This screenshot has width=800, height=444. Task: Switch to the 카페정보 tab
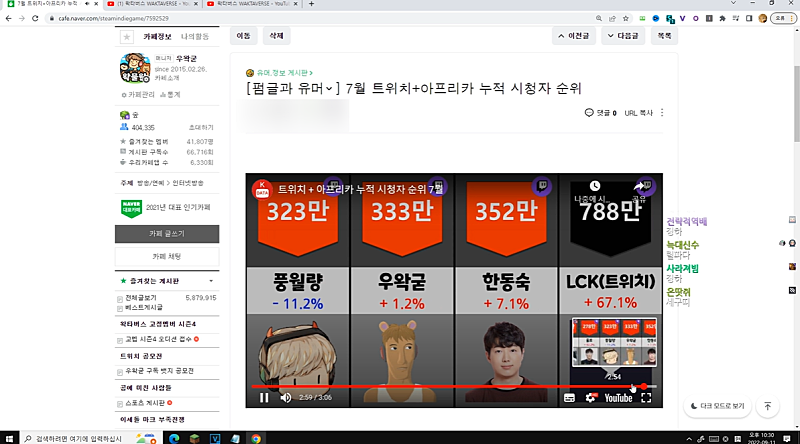click(x=157, y=37)
